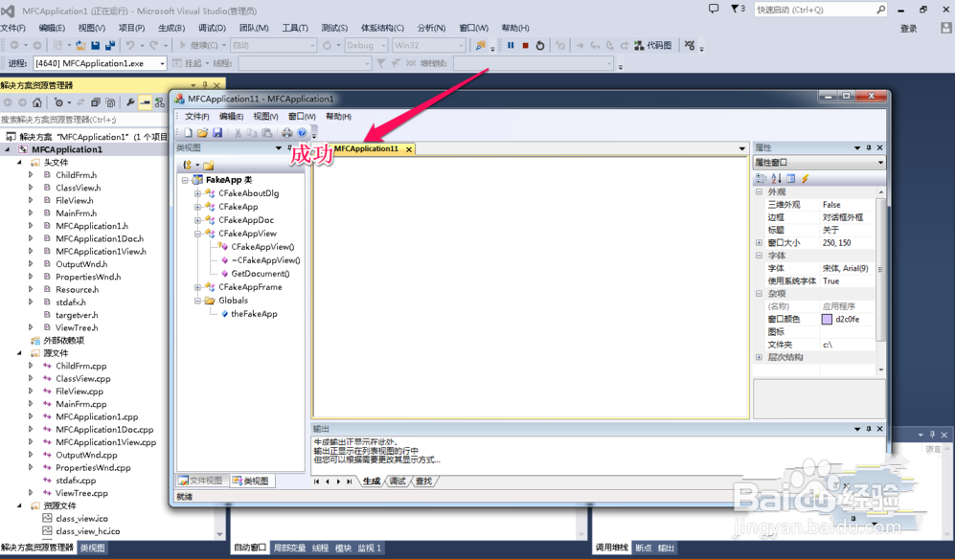Click the 登录 sign-in link
The width and height of the screenshot is (955, 560).
[x=909, y=28]
